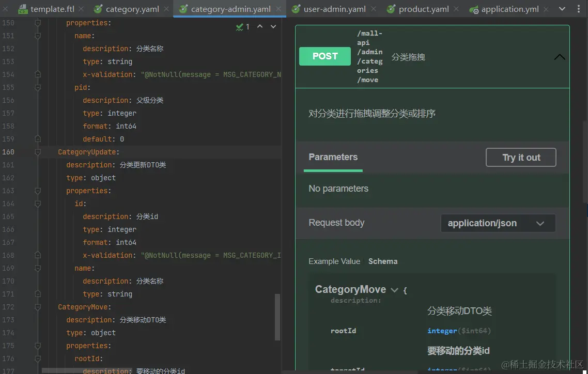Select the category-admin.yaml tab
Viewport: 588px width, 374px height.
[230, 9]
